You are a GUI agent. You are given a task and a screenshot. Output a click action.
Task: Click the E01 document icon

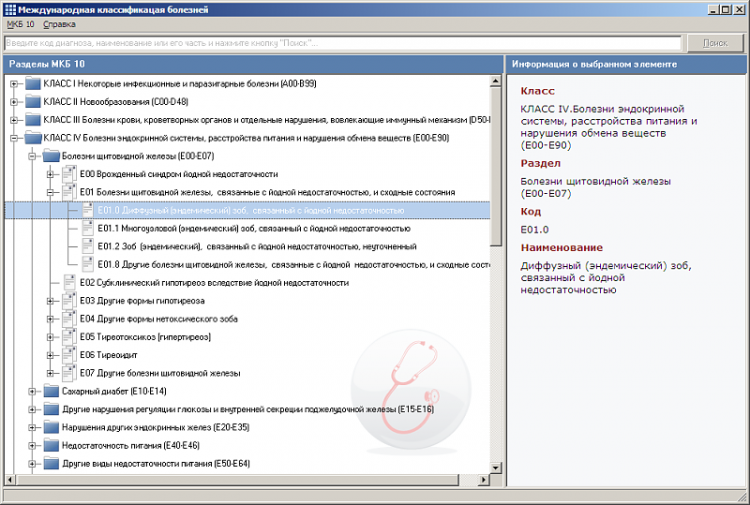click(69, 192)
